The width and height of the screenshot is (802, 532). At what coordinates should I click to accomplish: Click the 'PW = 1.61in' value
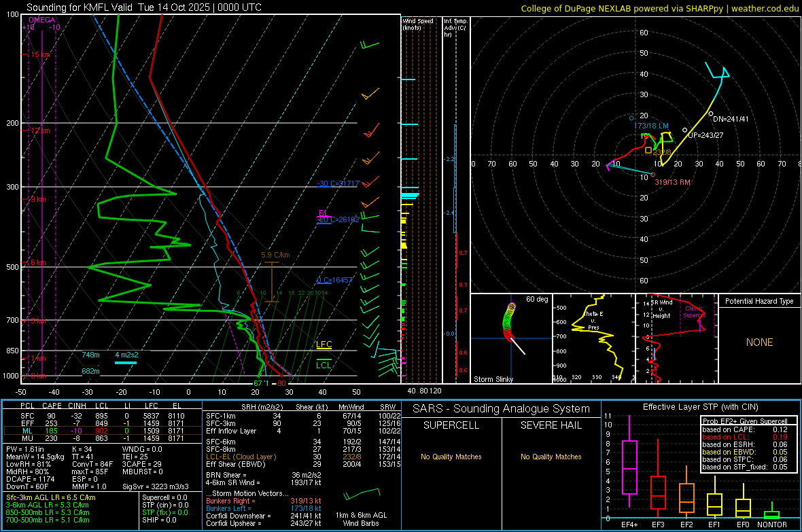click(x=25, y=449)
